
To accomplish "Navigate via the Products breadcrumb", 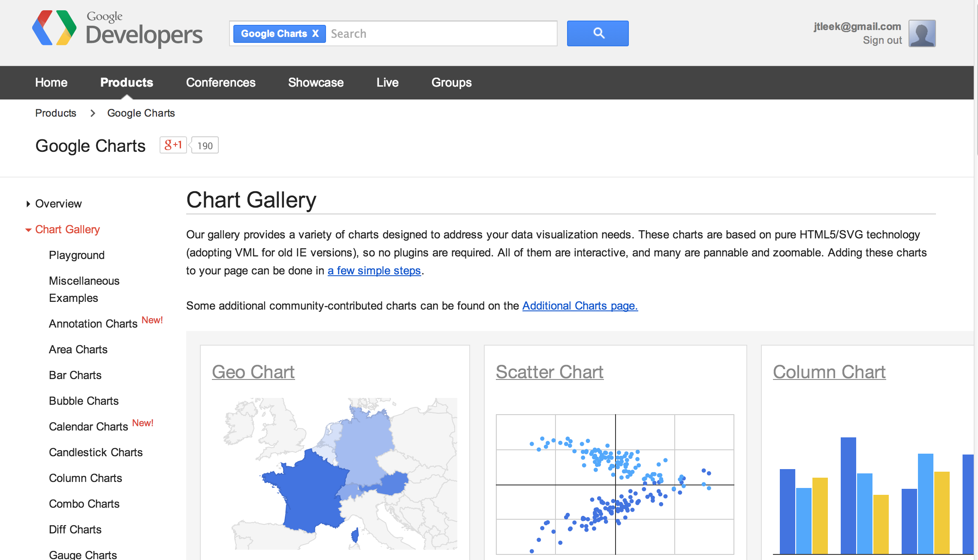I will 55,113.
